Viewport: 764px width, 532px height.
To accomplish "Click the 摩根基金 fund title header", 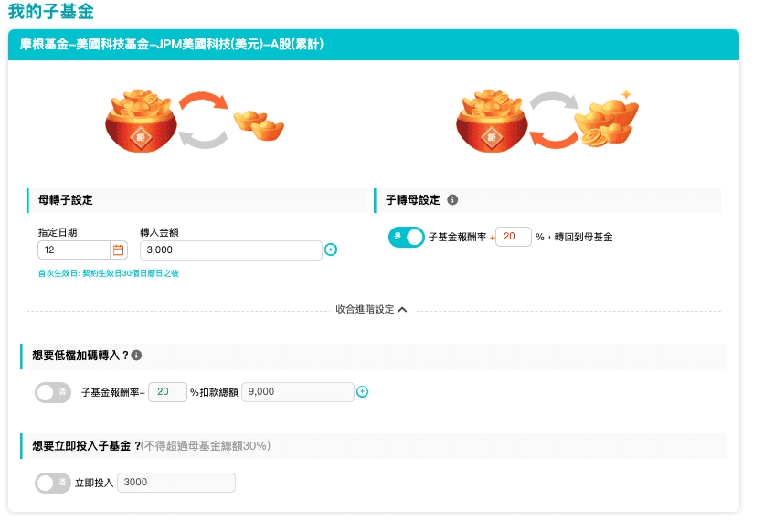I will pyautogui.click(x=172, y=44).
